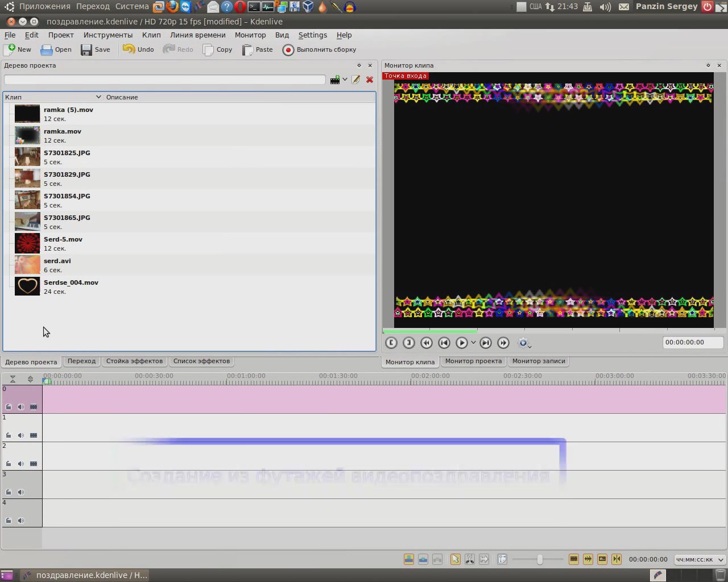Set the zone start point in the monitor
This screenshot has height=582, width=728.
[391, 343]
